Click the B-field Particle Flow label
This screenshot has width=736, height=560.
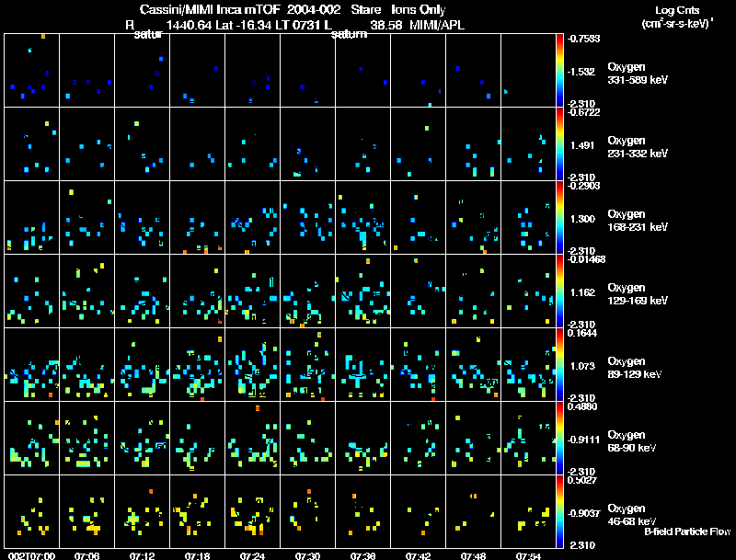687,531
